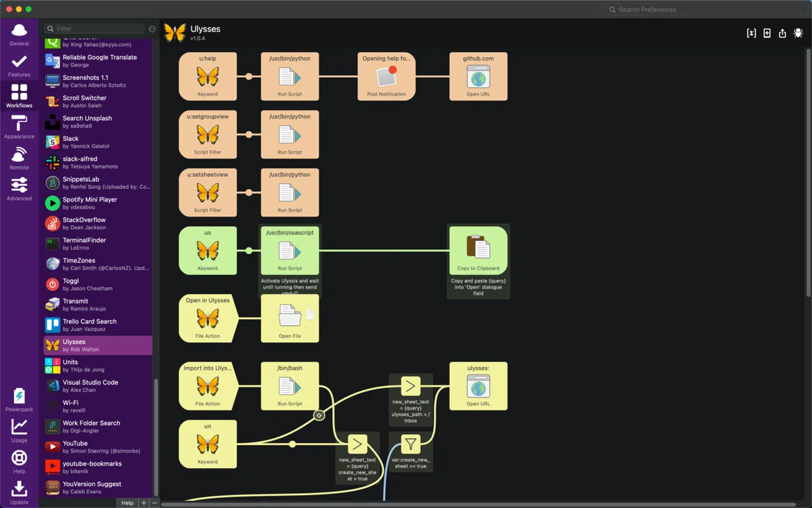Select the Open in Ulysses File Action node
The image size is (812, 508).
coord(208,318)
